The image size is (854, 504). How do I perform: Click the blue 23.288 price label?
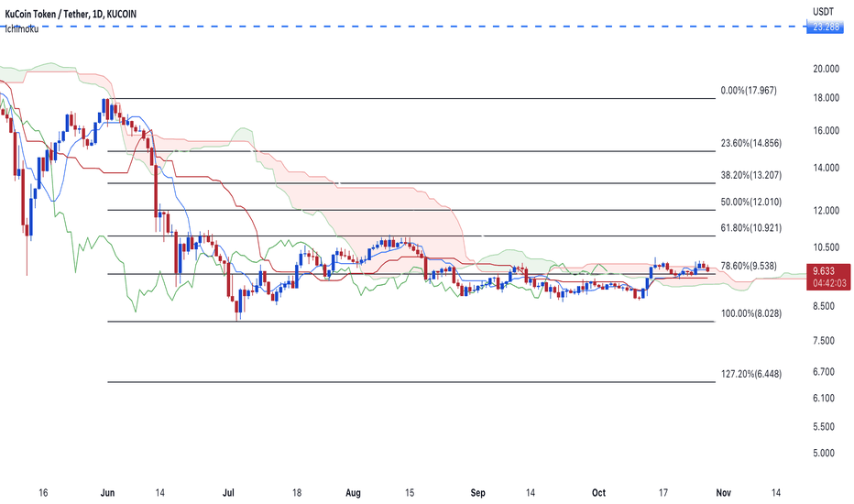point(826,27)
